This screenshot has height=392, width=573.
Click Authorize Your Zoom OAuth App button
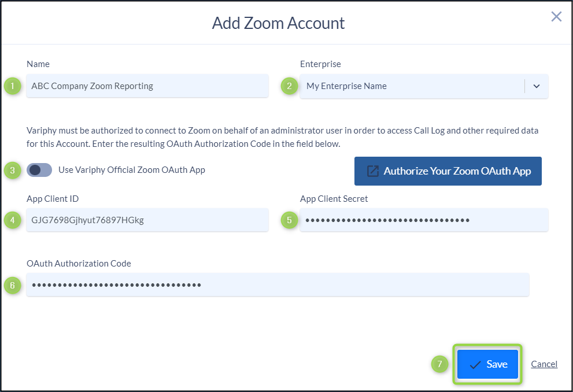[448, 171]
